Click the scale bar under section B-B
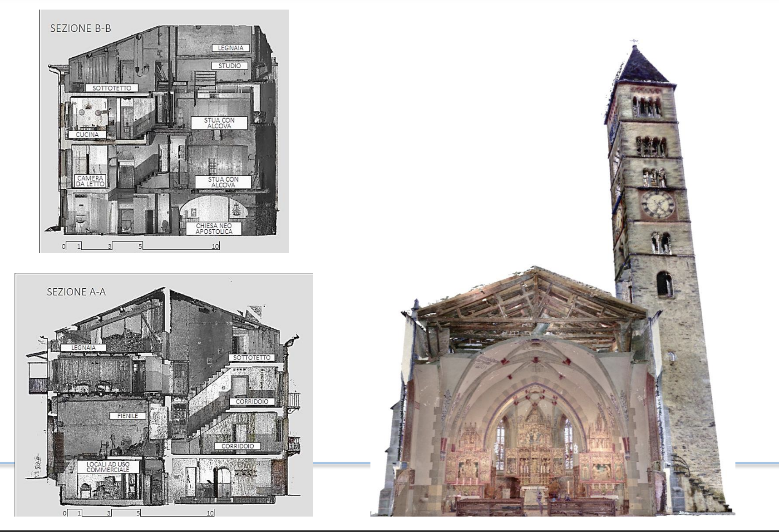Image resolution: width=779 pixels, height=532 pixels. [141, 246]
